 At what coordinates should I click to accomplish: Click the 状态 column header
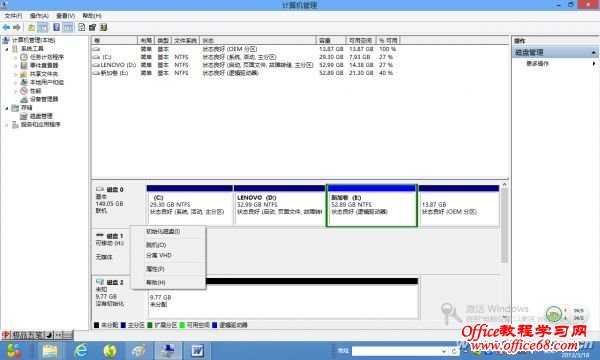(x=258, y=40)
